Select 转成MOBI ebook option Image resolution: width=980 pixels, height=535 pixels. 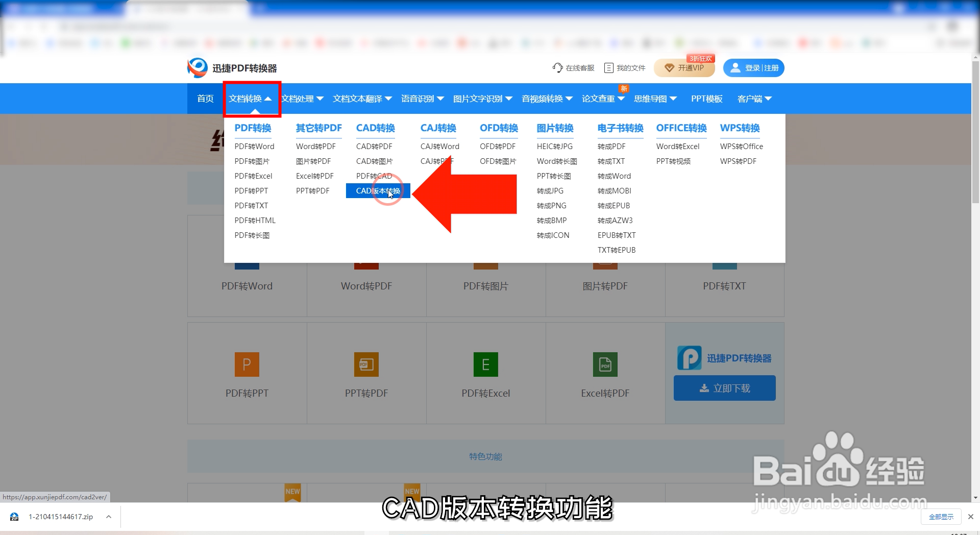(x=615, y=191)
